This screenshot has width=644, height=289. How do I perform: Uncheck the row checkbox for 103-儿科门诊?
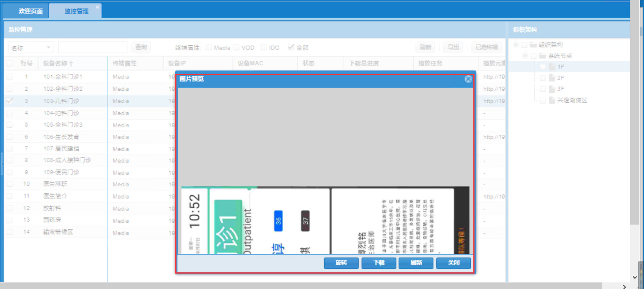(9, 101)
